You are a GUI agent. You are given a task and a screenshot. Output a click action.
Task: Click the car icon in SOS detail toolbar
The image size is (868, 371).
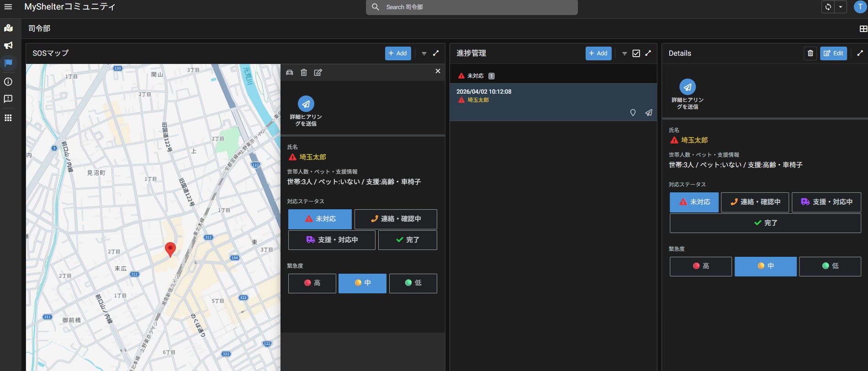click(x=290, y=72)
